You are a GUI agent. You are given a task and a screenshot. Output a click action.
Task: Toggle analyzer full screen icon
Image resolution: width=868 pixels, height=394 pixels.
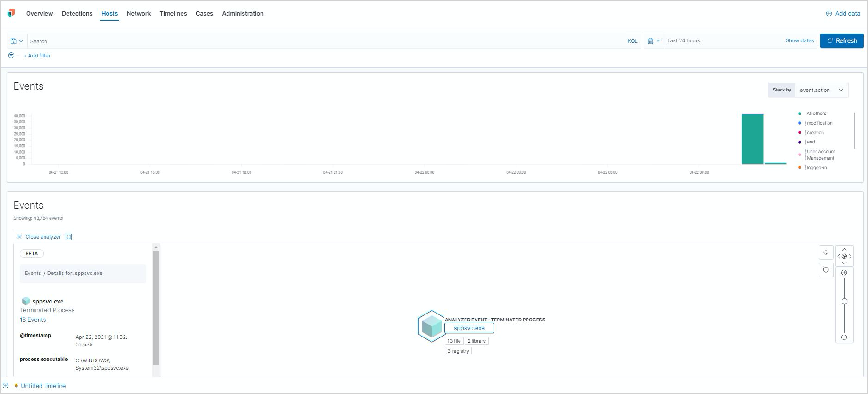[x=69, y=237]
